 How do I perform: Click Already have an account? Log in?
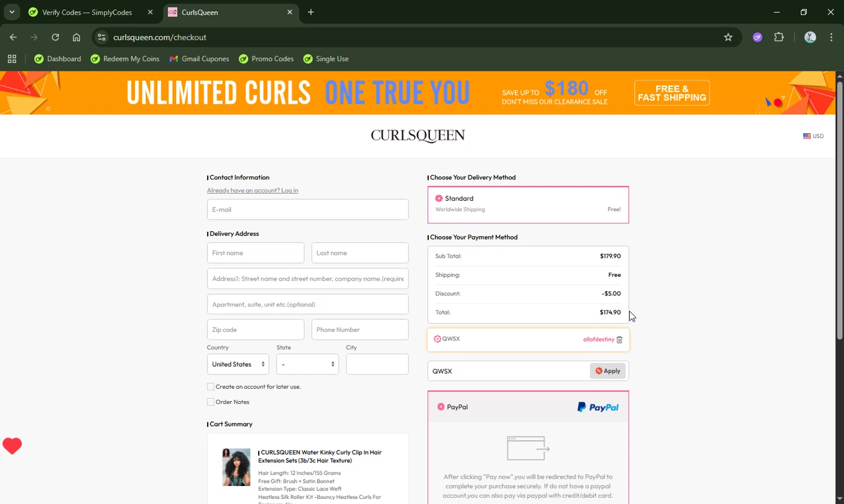(253, 191)
